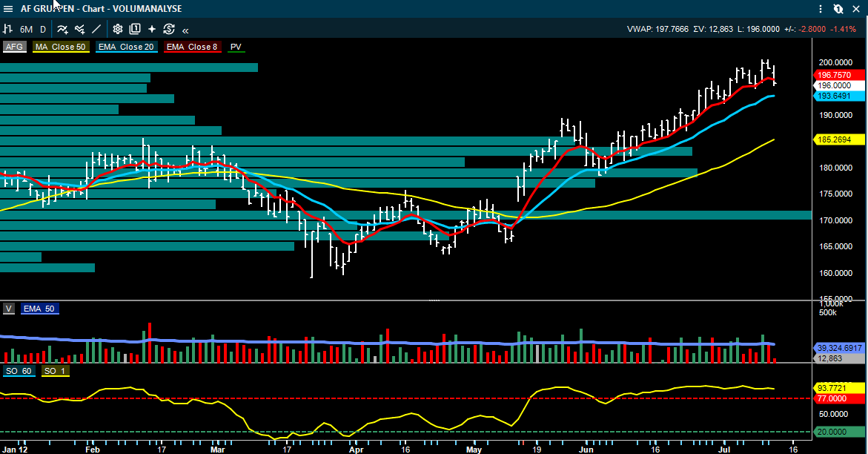This screenshot has height=454, width=868.
Task: Click the AF GRUPPEN - Chart - VOLUMANALYSE title
Action: (102, 9)
